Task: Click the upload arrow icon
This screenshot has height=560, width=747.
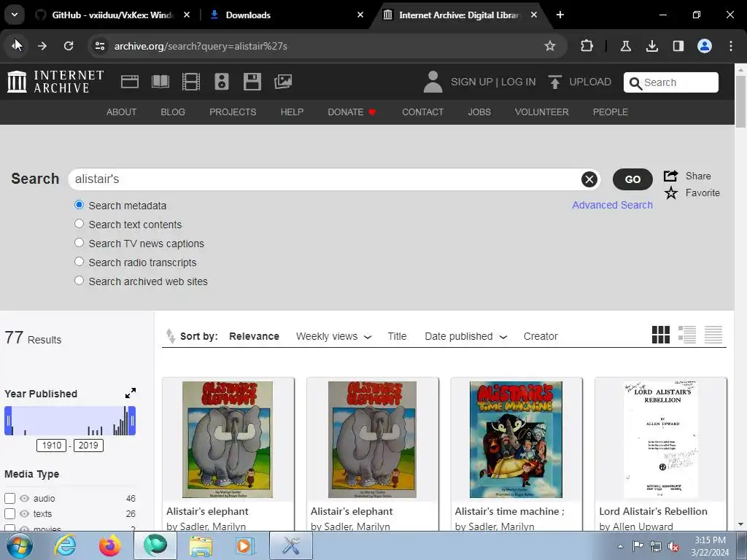Action: point(554,82)
